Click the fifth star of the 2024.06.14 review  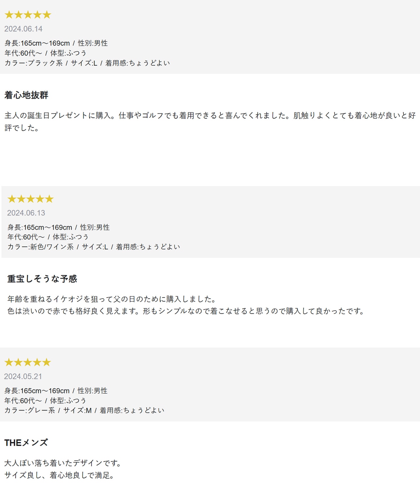tap(47, 15)
